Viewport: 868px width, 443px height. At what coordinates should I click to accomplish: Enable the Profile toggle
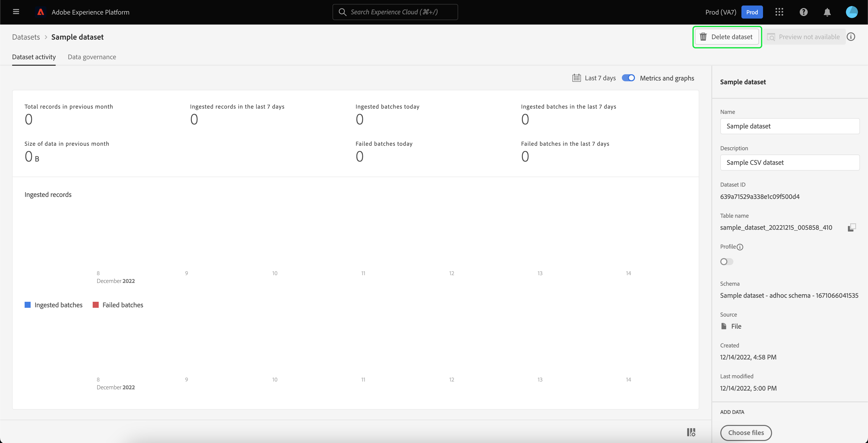click(x=727, y=262)
